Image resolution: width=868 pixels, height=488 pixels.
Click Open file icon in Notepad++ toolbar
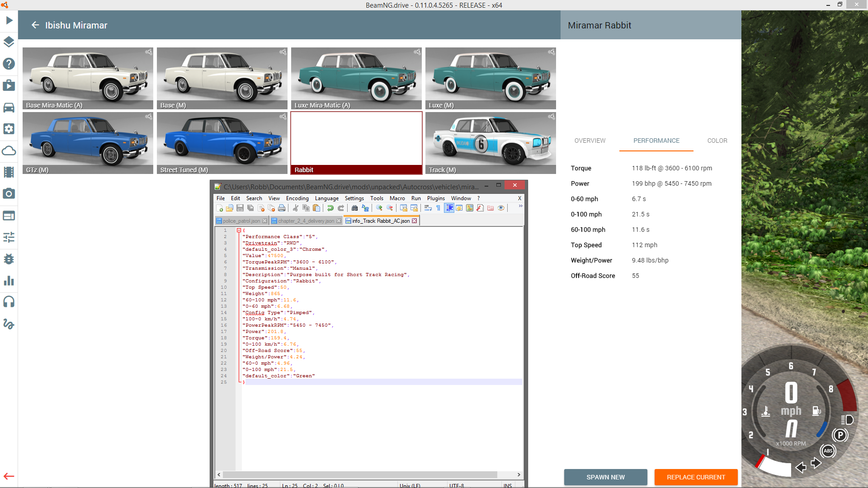click(x=230, y=208)
